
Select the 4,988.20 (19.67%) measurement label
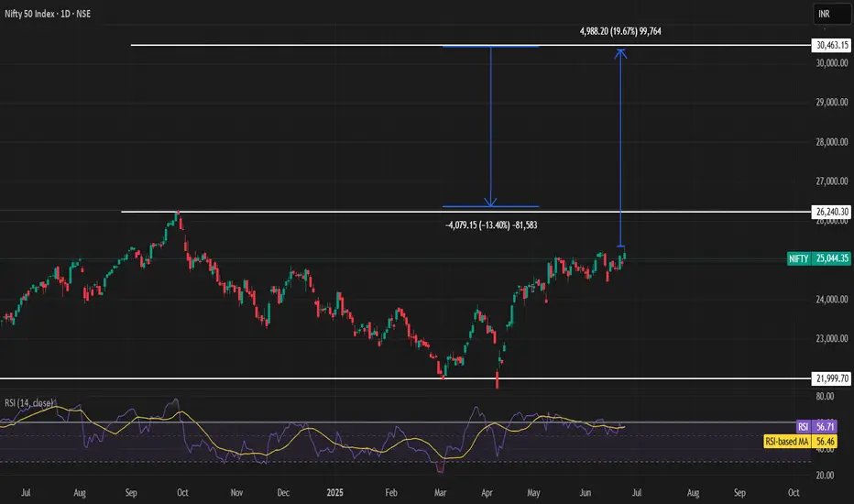pos(620,31)
